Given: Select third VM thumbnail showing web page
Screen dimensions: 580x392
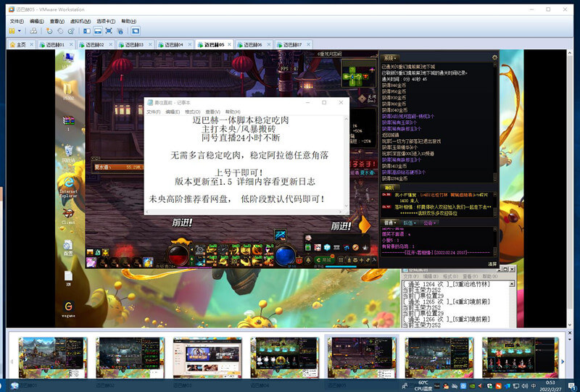Looking at the screenshot, I should click(207, 357).
